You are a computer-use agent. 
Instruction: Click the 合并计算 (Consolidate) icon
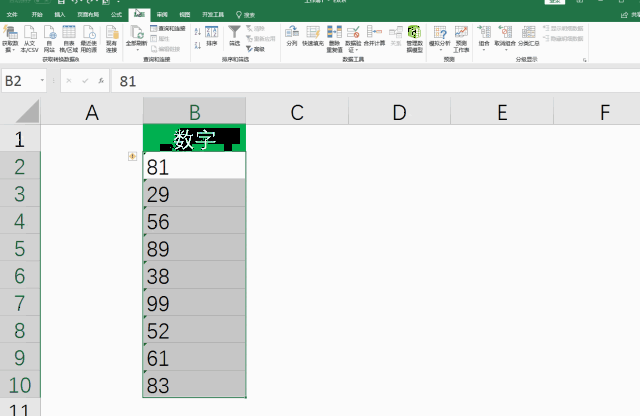click(374, 33)
